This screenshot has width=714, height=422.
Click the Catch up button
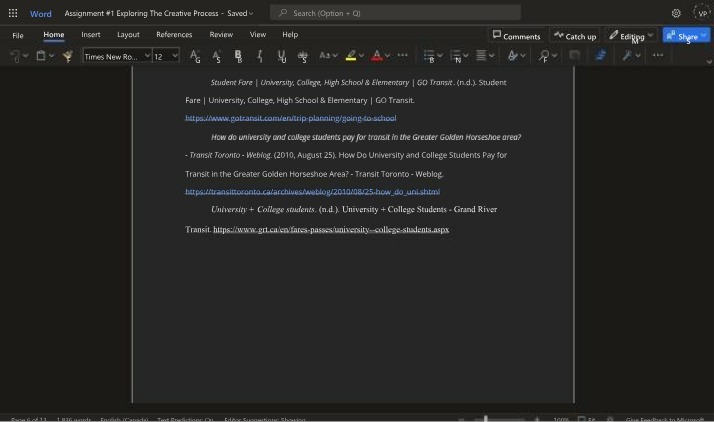(575, 36)
